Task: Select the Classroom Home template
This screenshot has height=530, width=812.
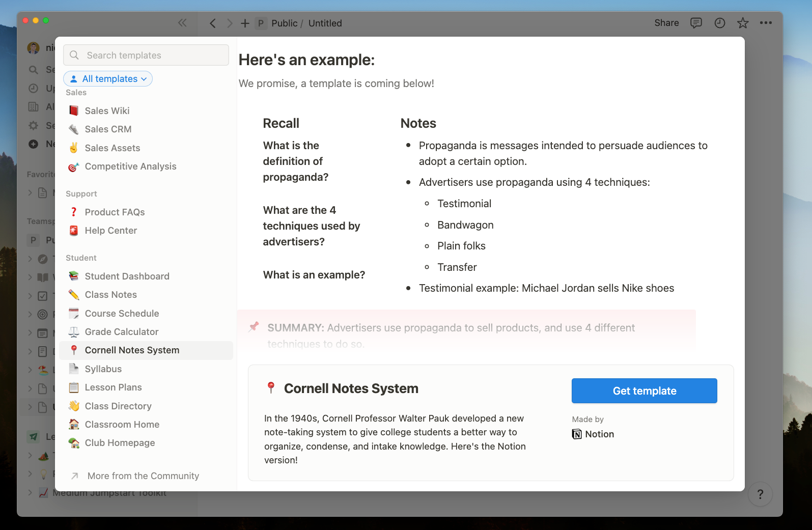Action: click(146, 425)
